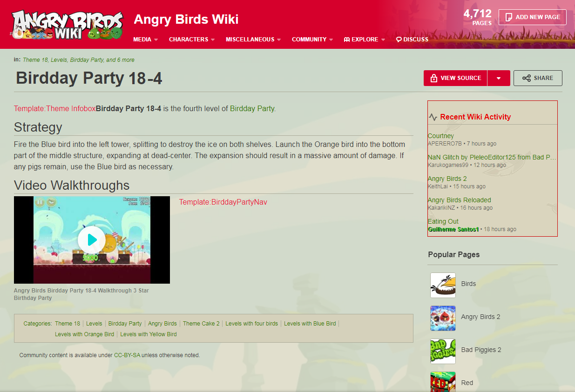Expand the View Source dropdown arrow
The image size is (575, 392).
point(499,78)
